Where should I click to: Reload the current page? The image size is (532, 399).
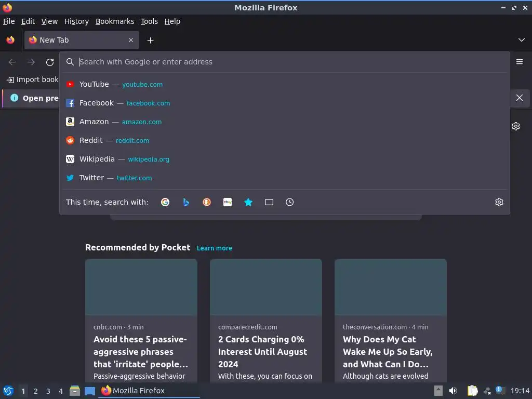pos(50,62)
